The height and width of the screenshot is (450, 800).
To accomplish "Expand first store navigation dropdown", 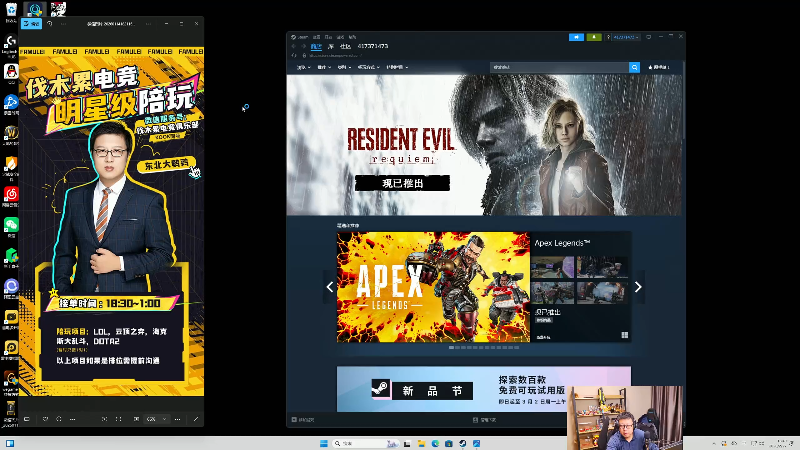I will pyautogui.click(x=304, y=67).
